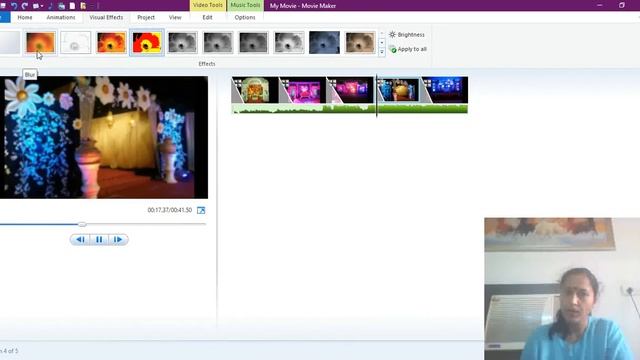Open the Home ribbon tab
This screenshot has width=640, height=360.
tap(25, 18)
